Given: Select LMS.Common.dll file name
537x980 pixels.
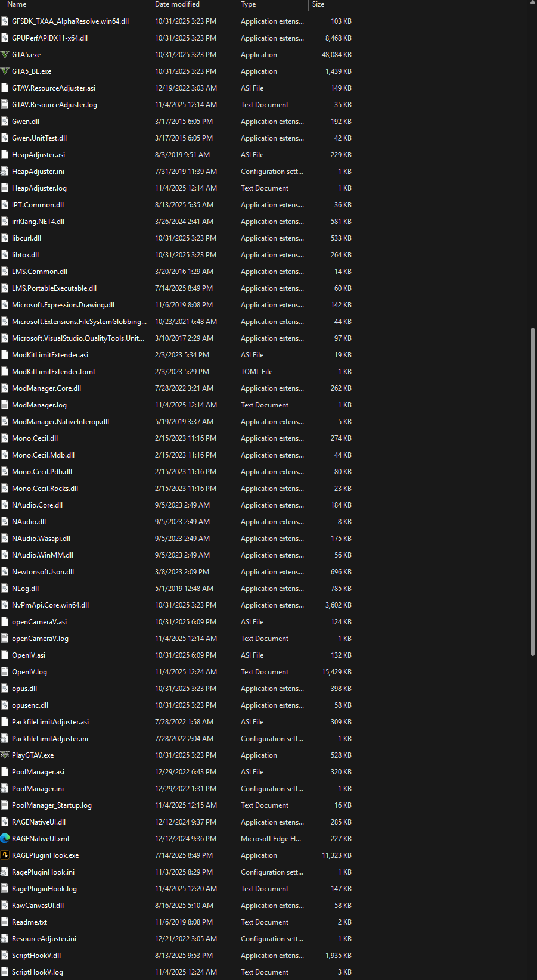Looking at the screenshot, I should tap(40, 272).
